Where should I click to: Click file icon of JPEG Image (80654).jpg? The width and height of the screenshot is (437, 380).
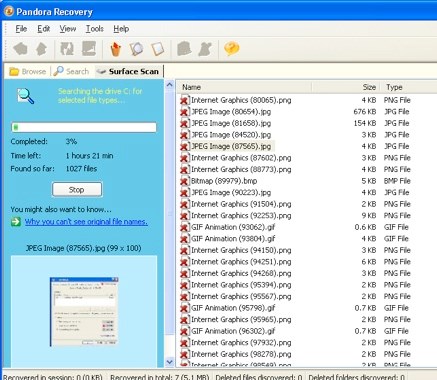click(x=184, y=112)
